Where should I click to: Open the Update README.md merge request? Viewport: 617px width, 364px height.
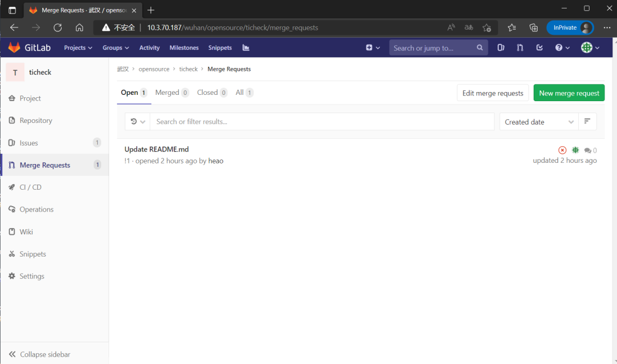point(157,149)
